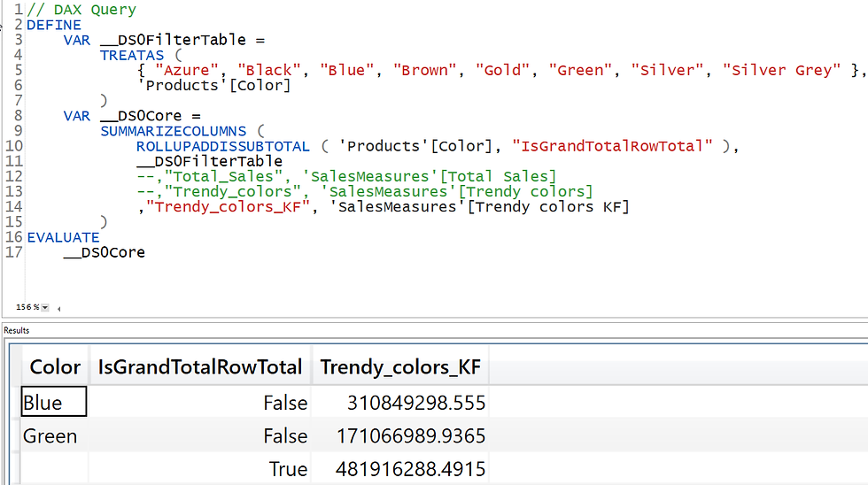Click the TREATAS function on line 4
868x485 pixels.
pyautogui.click(x=132, y=55)
